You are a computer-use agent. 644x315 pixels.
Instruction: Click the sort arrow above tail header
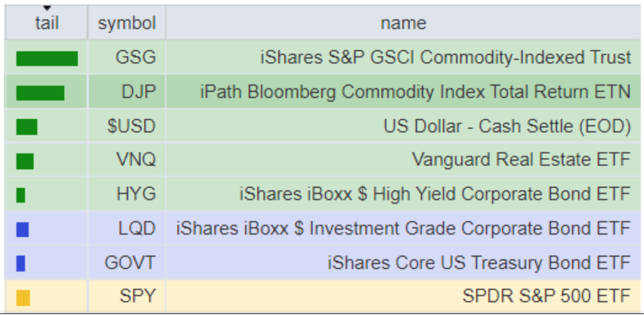[47, 8]
